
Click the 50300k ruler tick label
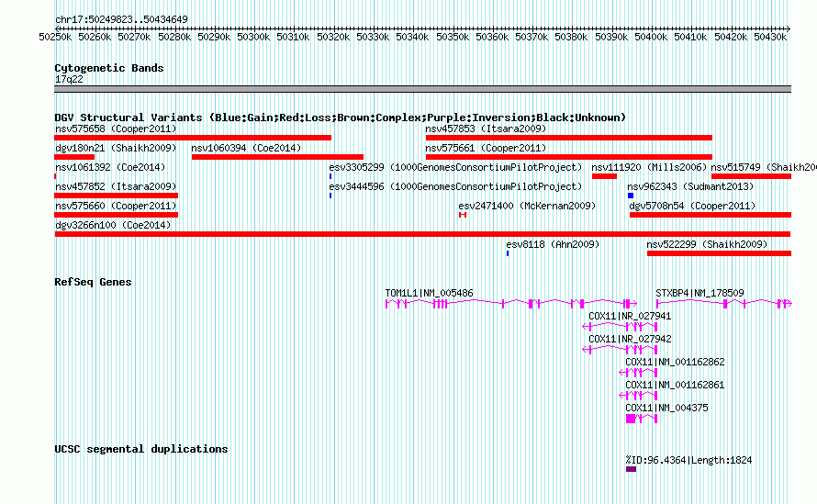click(x=253, y=37)
